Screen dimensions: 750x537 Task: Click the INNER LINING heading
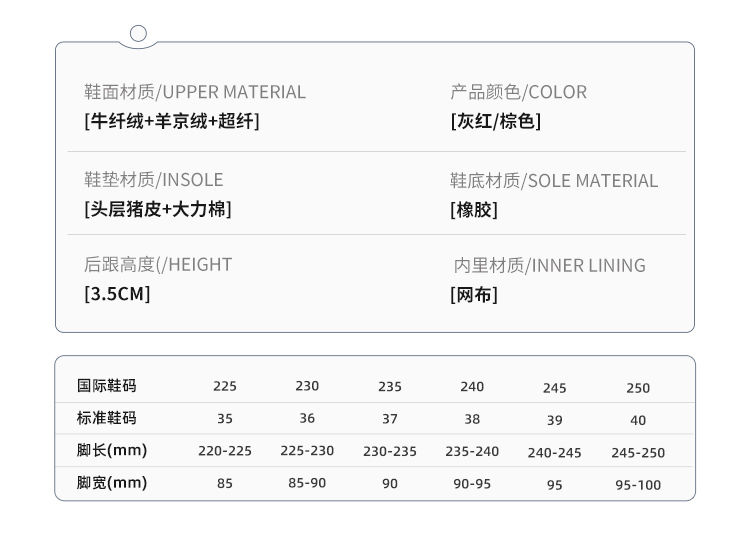point(549,266)
